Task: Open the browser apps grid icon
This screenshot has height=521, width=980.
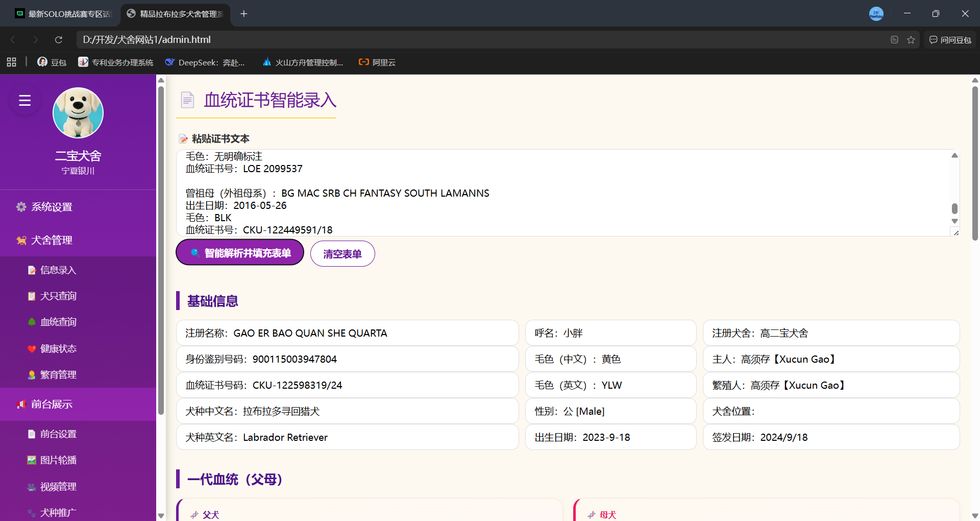Action: (x=12, y=62)
